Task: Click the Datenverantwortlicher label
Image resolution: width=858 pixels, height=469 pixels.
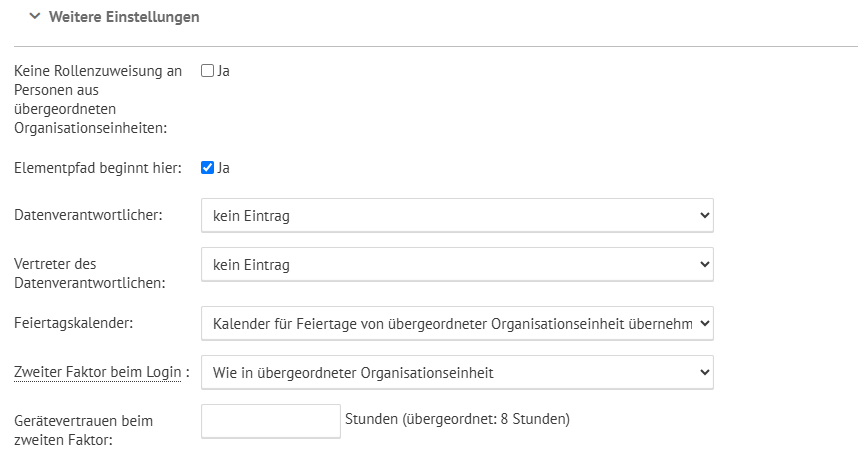Action: point(89,215)
